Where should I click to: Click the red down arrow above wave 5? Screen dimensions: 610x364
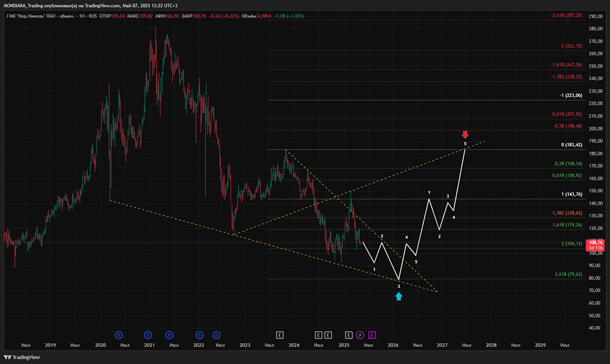coord(465,134)
